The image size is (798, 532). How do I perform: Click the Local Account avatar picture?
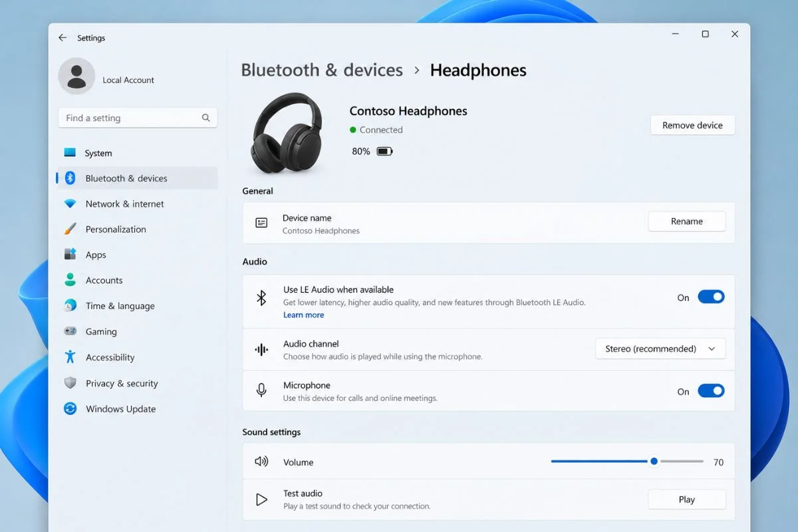pos(76,76)
